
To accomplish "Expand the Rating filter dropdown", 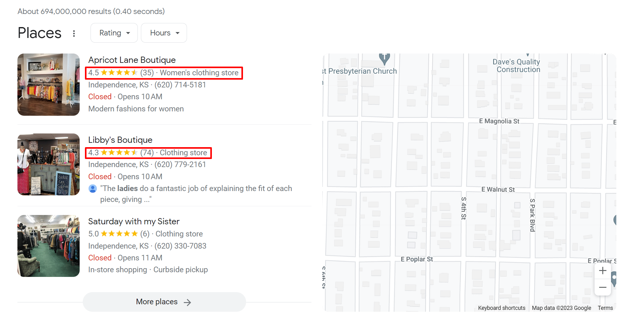I will pos(114,33).
